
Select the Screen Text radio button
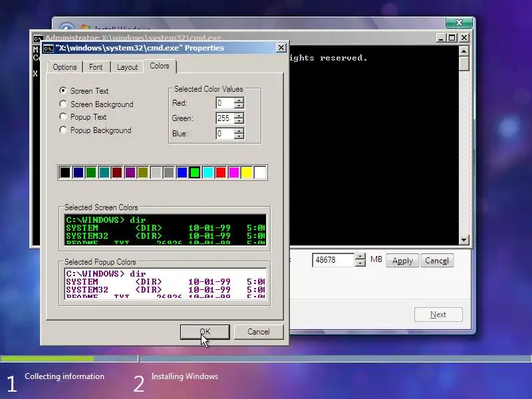tap(63, 90)
